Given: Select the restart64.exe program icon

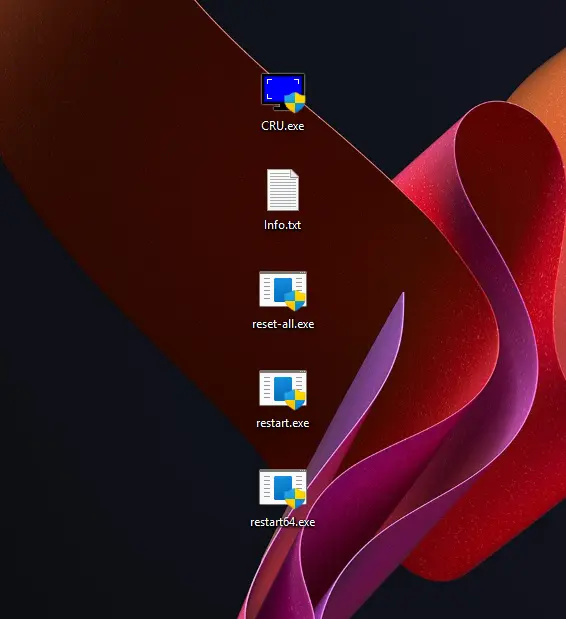Looking at the screenshot, I should click(x=283, y=489).
